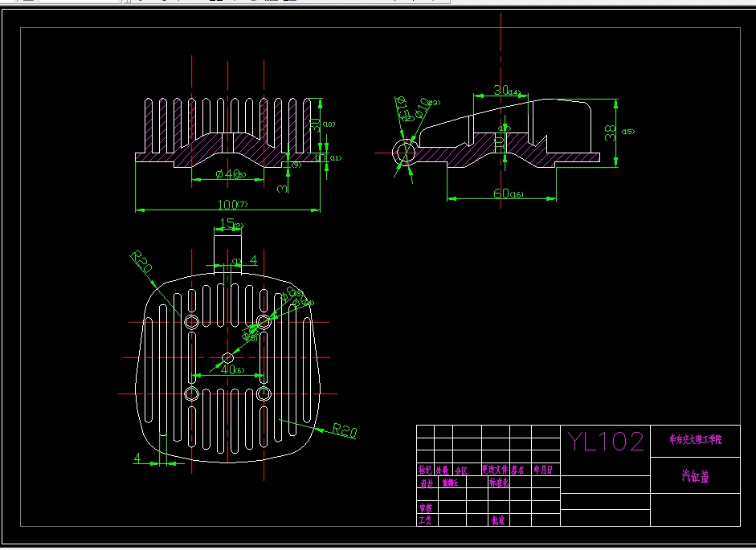The image size is (756, 550).
Task: Select the 100 (7) width dimension text
Action: 232,205
